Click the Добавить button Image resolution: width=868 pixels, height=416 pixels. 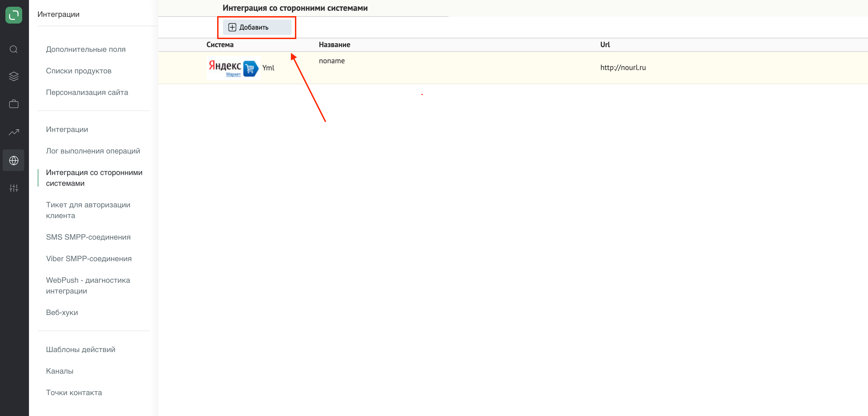[x=257, y=27]
